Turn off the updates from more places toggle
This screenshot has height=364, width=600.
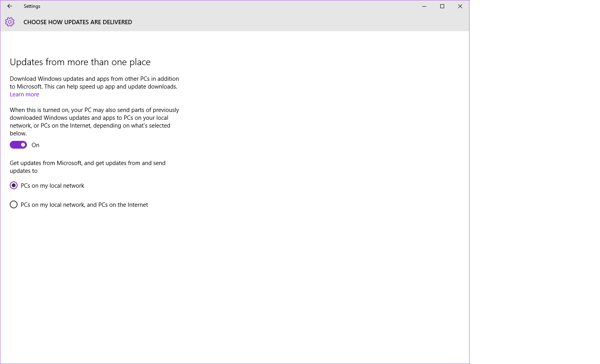coord(18,145)
